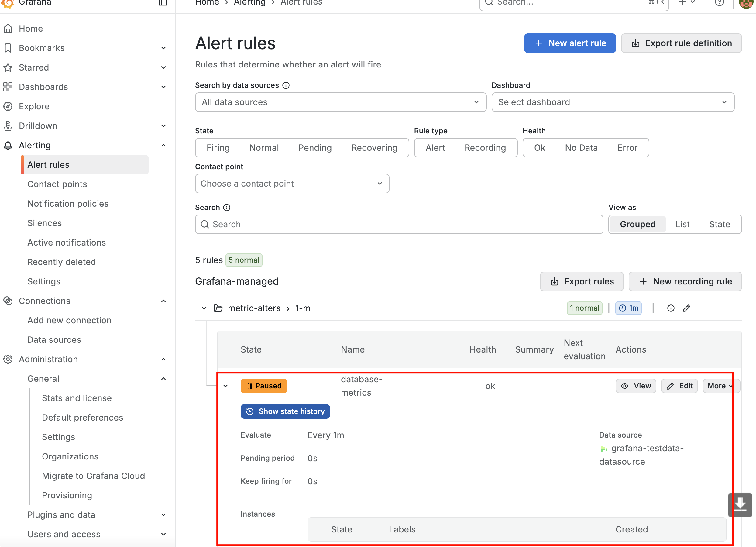Viewport: 756px width, 547px height.
Task: Click the info icon beside Search by data sources
Action: click(x=286, y=85)
